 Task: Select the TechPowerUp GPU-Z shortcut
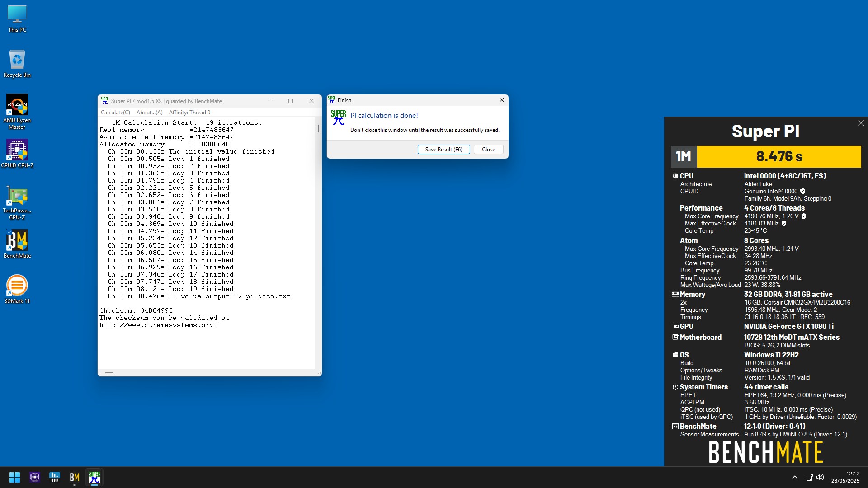[17, 202]
